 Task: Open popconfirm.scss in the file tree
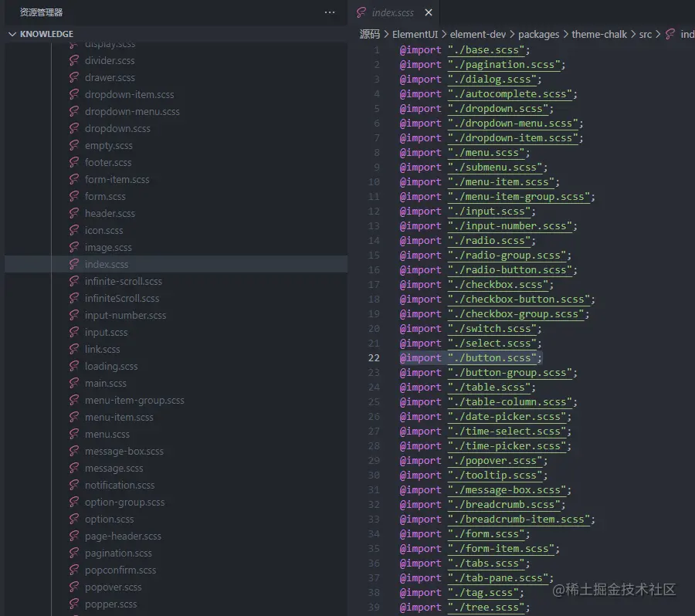point(120,570)
